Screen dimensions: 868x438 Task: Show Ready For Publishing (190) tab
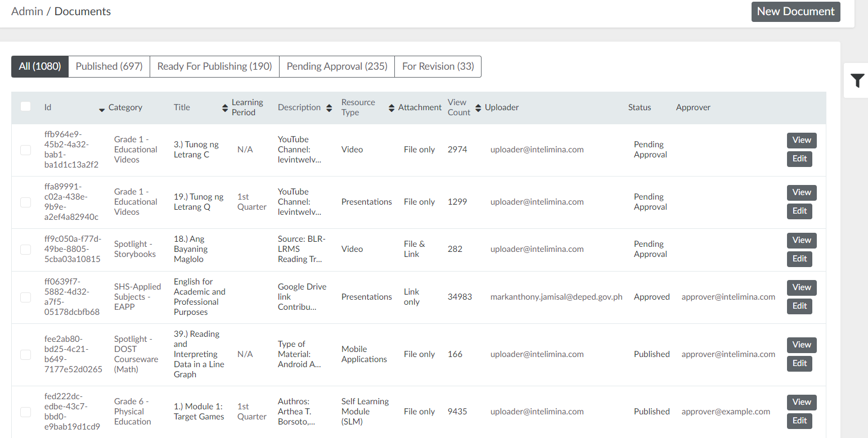[215, 66]
